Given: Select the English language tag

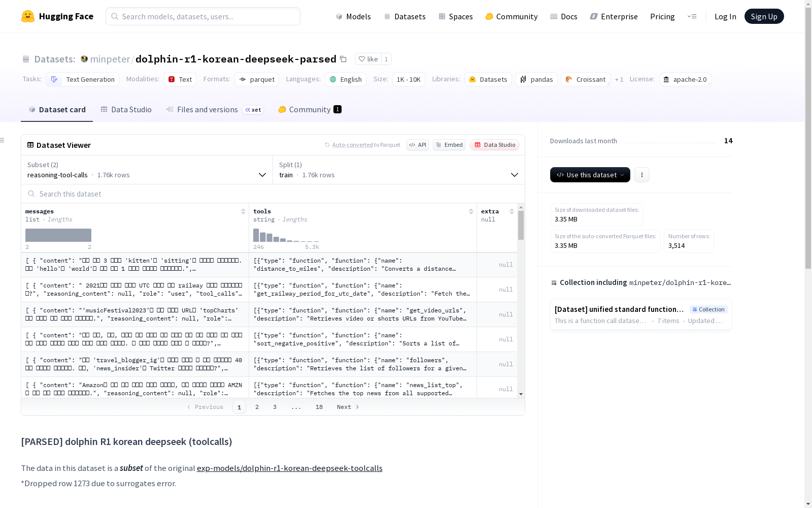Looking at the screenshot, I should tap(346, 79).
